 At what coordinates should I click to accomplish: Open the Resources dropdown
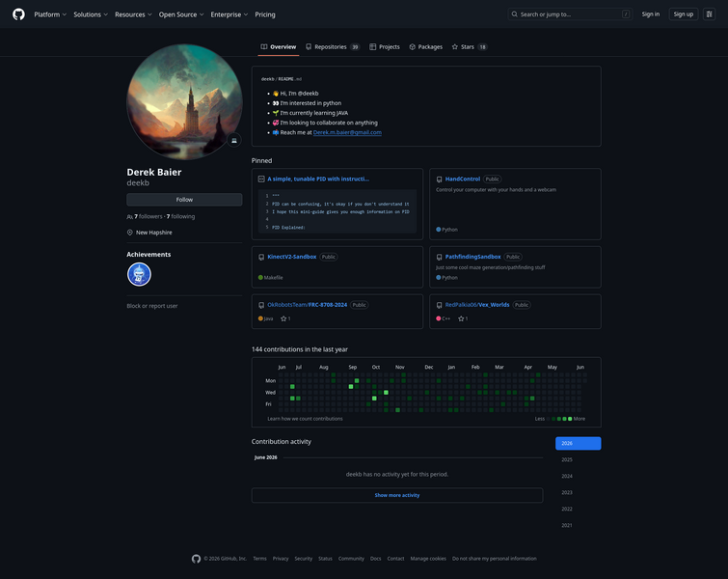tap(133, 14)
